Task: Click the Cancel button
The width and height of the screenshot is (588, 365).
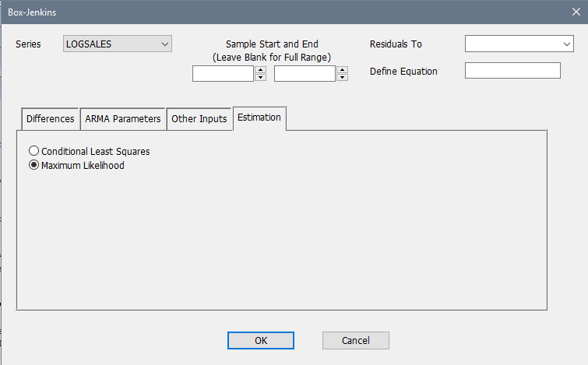Action: coord(355,340)
